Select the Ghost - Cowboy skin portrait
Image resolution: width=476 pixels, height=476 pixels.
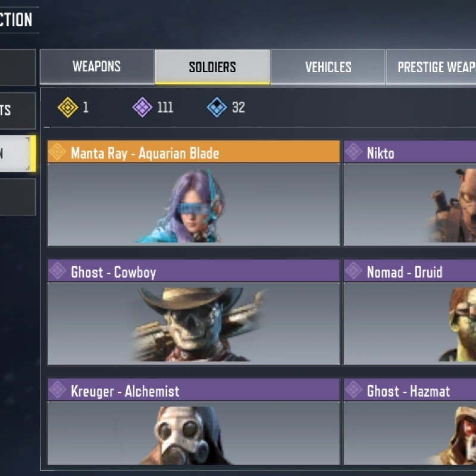pyautogui.click(x=194, y=324)
